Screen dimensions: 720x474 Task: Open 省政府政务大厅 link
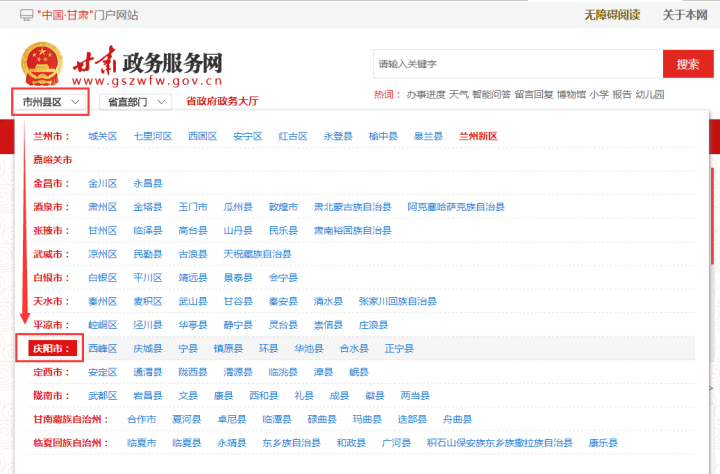click(x=222, y=102)
